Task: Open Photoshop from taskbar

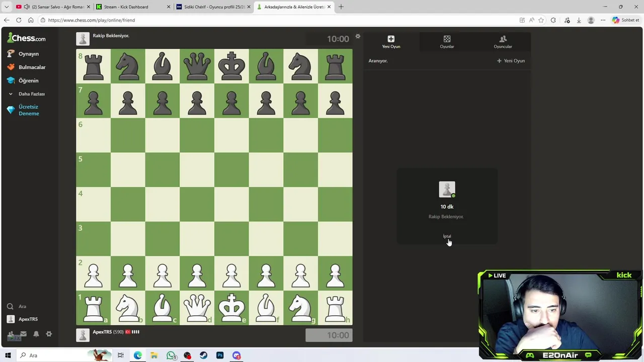Action: [220, 355]
